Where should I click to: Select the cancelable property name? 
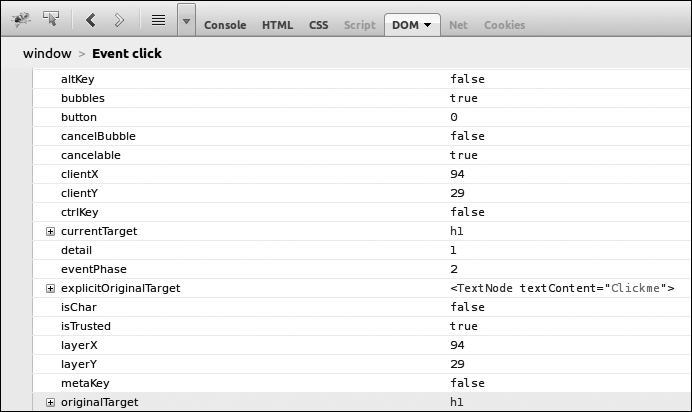(90, 155)
